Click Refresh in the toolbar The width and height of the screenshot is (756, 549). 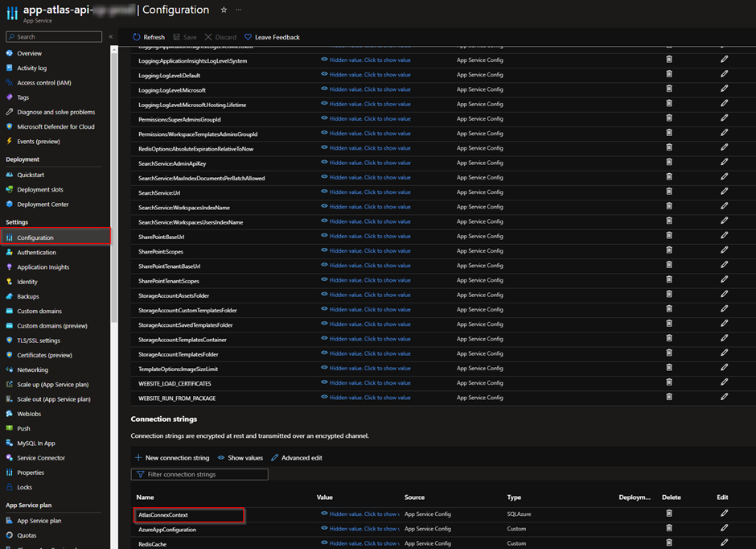click(149, 37)
